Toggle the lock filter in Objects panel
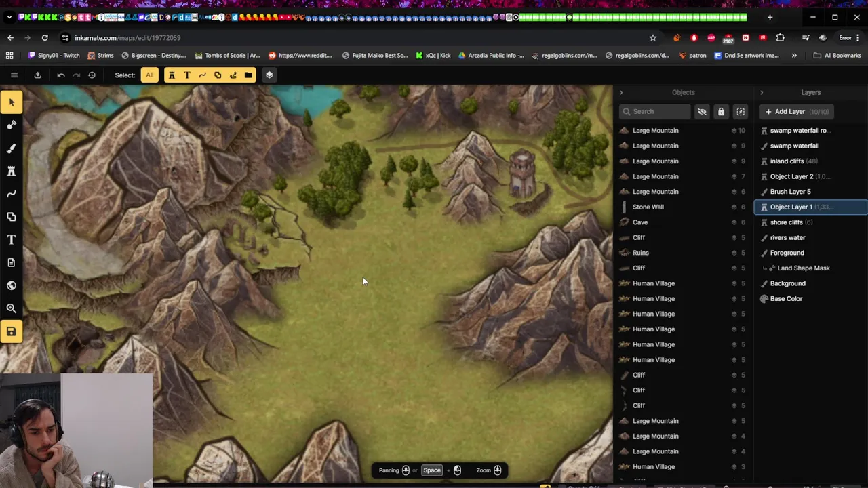 721,112
